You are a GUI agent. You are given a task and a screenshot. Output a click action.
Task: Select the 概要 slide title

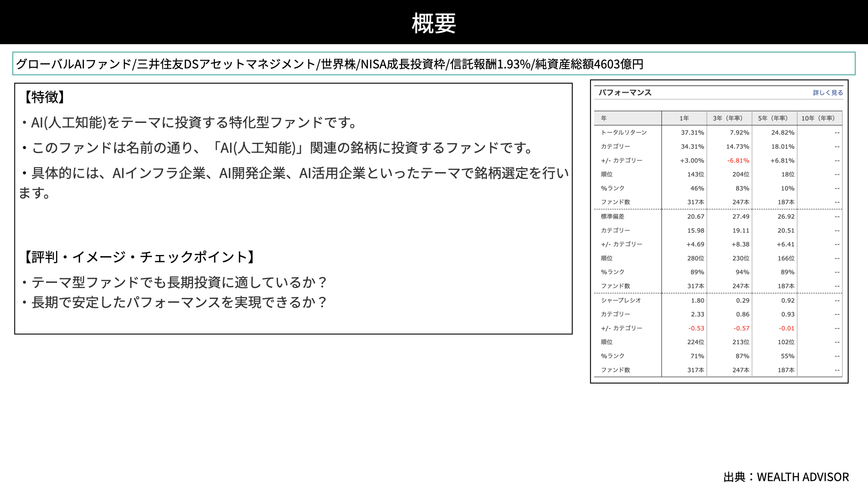coord(434,23)
